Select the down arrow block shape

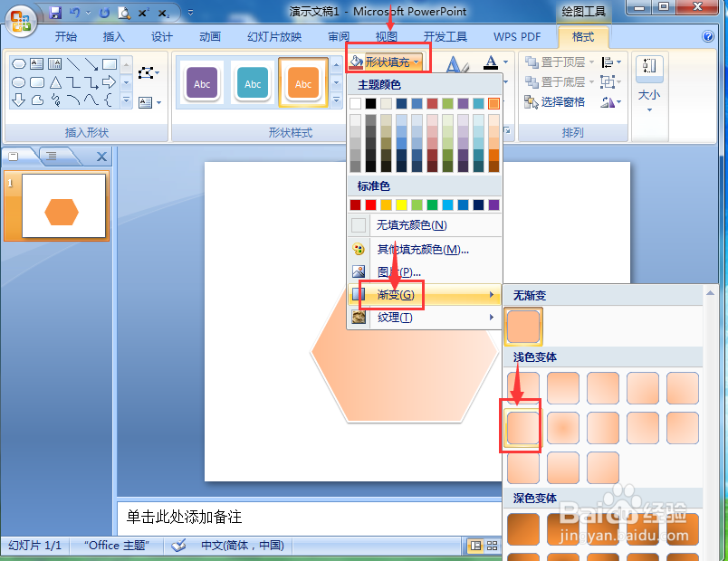[x=19, y=100]
